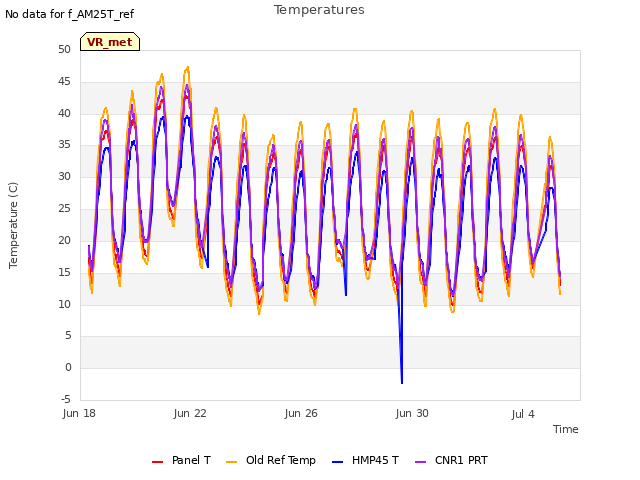This screenshot has height=480, width=640.
Task: Click the blue HMP45 T legend swatch
Action: pos(337,462)
